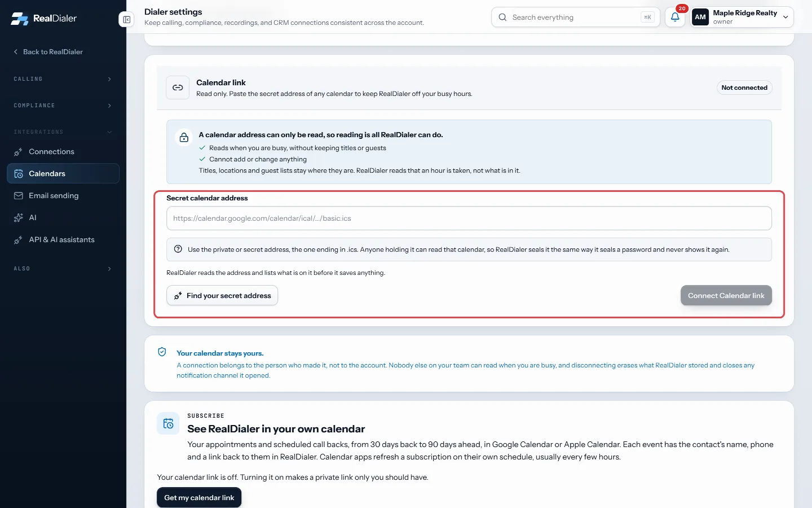Click the back arrow beside Back to RealDialer
Screen dimensions: 812x508
point(16,52)
